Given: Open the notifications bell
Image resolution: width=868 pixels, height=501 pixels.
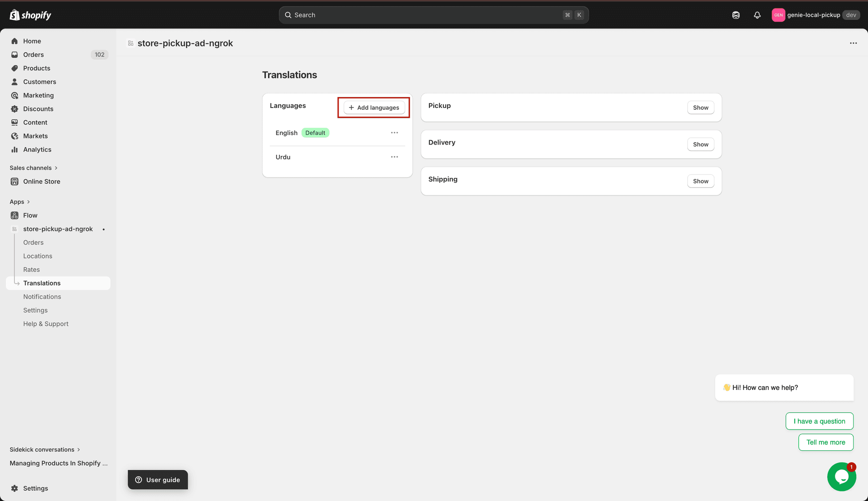Looking at the screenshot, I should click(x=757, y=15).
